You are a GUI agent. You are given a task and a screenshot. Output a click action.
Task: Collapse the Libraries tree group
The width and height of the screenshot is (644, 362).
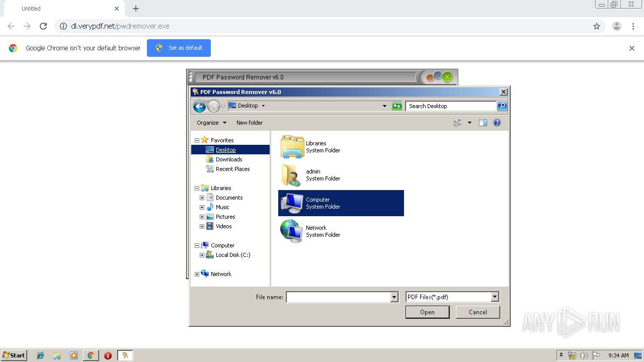point(197,188)
